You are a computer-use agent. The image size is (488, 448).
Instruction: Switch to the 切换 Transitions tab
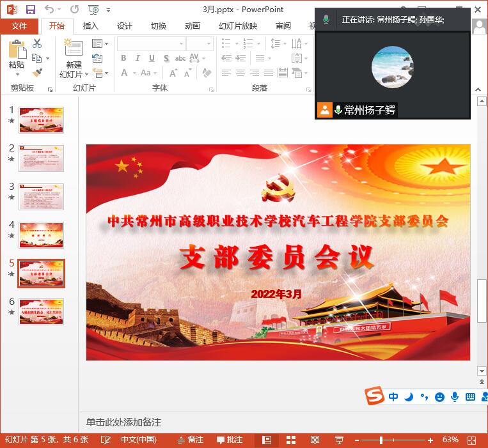click(x=159, y=26)
